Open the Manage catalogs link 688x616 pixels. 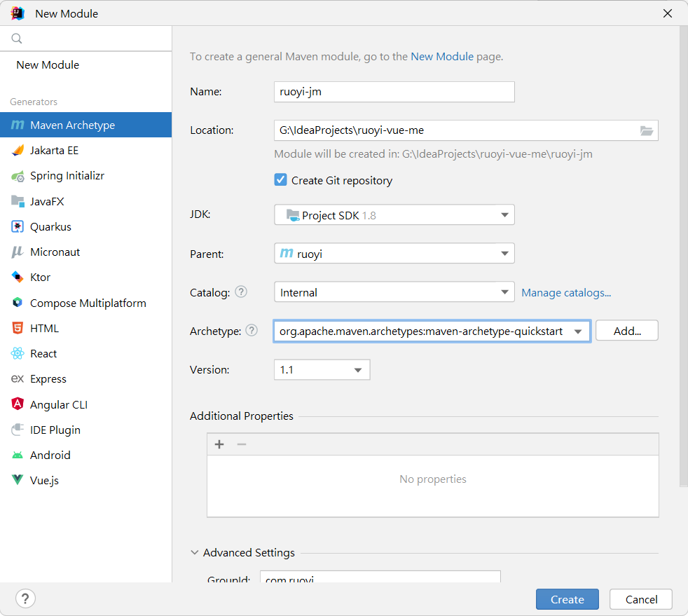point(566,293)
